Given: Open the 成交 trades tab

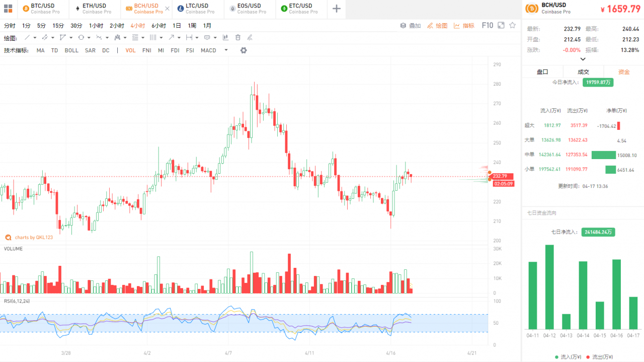Looking at the screenshot, I should [x=583, y=72].
